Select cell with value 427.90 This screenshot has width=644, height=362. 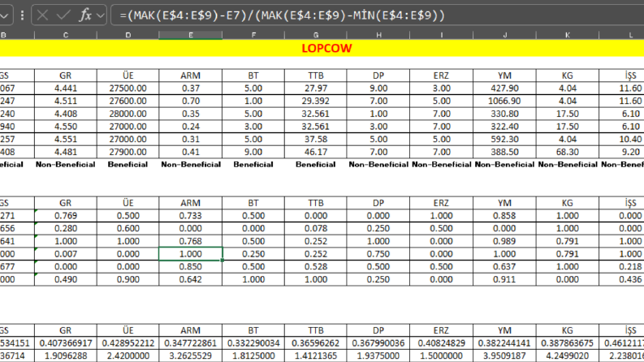(505, 88)
